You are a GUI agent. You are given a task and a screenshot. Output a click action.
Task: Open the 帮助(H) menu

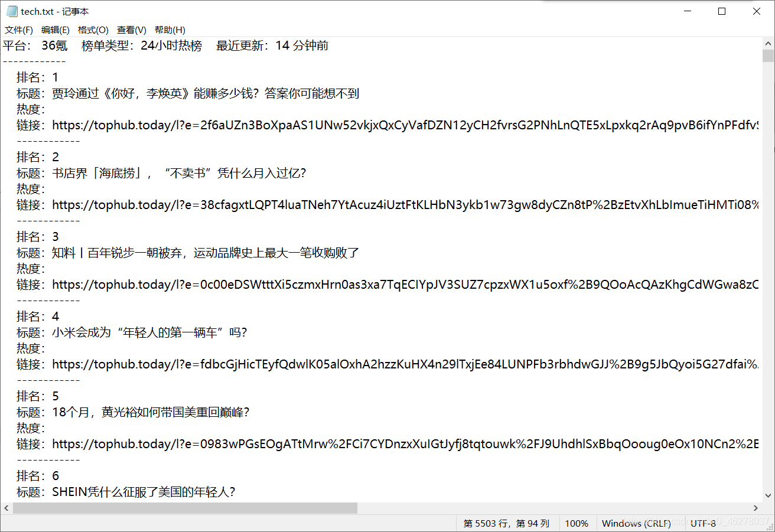click(x=170, y=30)
